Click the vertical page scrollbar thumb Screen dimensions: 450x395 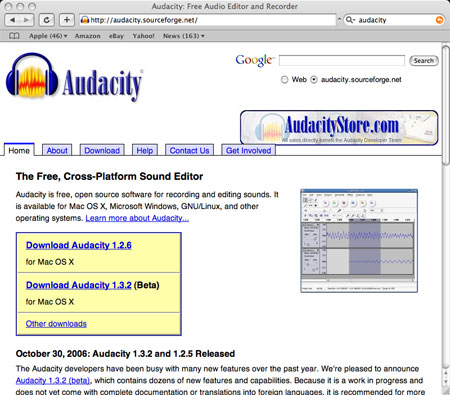click(x=446, y=105)
